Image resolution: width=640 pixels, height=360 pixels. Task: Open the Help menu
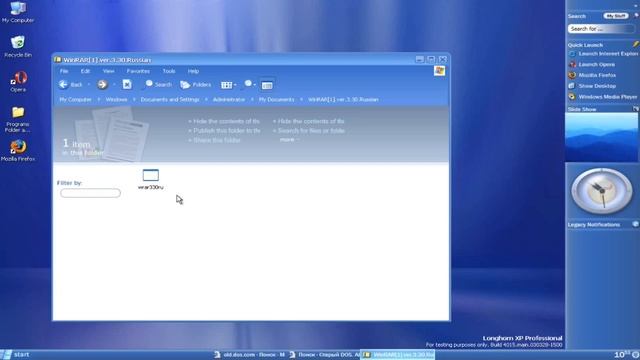coord(193,71)
